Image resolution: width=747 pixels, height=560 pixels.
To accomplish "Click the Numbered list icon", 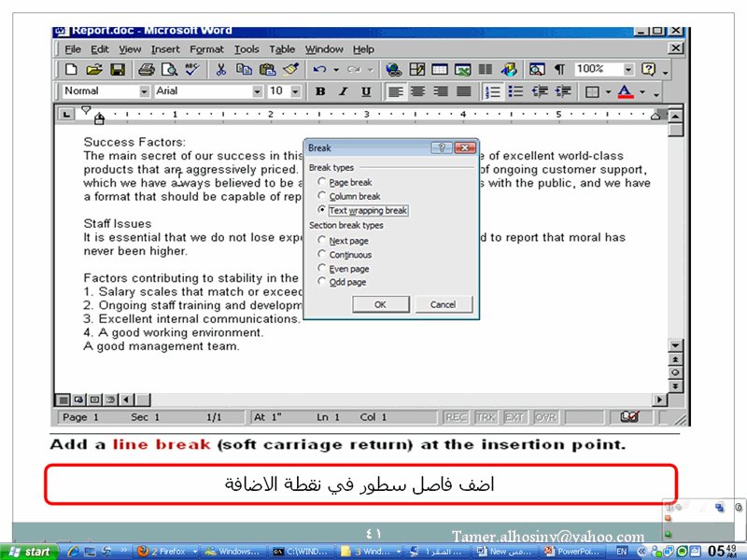I will tap(493, 91).
